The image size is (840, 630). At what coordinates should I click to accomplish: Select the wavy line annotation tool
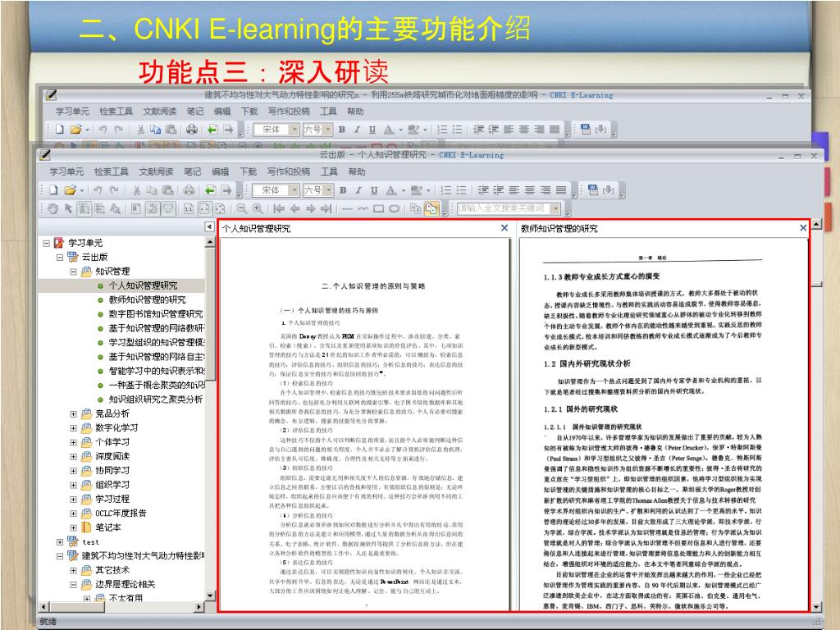point(363,208)
